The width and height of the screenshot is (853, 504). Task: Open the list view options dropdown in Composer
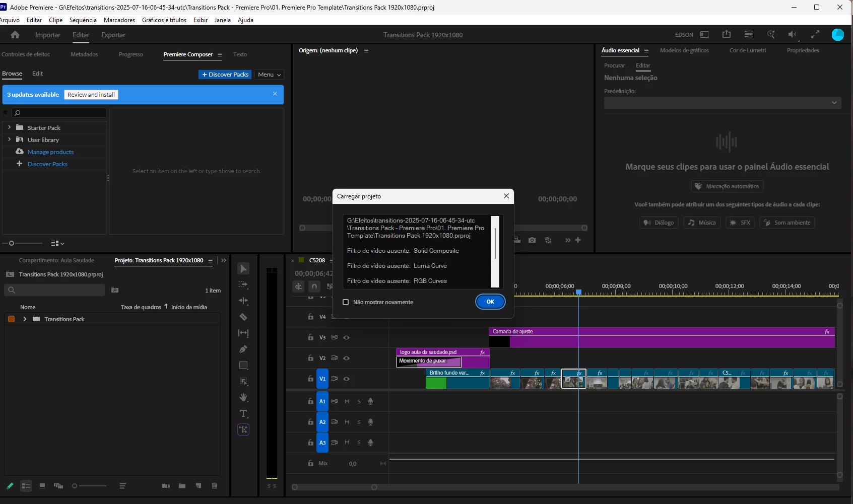[58, 243]
